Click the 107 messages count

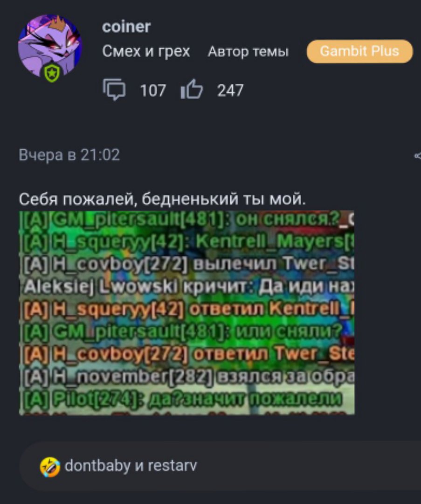tap(153, 91)
